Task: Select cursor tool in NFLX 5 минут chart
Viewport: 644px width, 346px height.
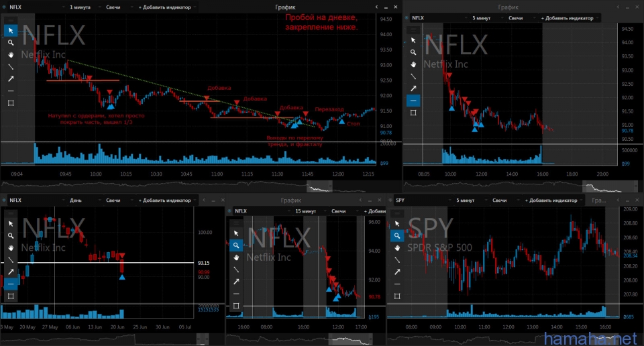Action: [x=413, y=40]
